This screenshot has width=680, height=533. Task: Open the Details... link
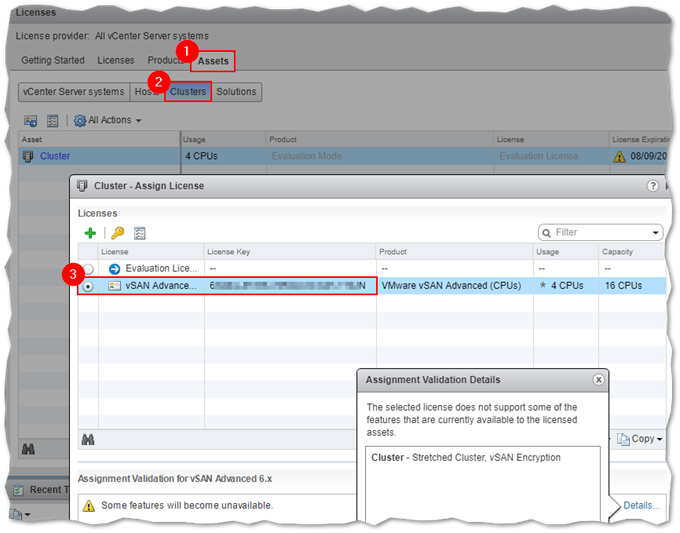[x=641, y=506]
